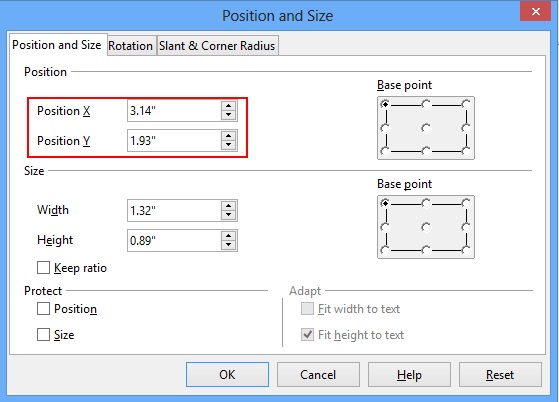This screenshot has height=402, width=559.
Task: Cancel the Position and Size dialog
Action: (x=318, y=375)
